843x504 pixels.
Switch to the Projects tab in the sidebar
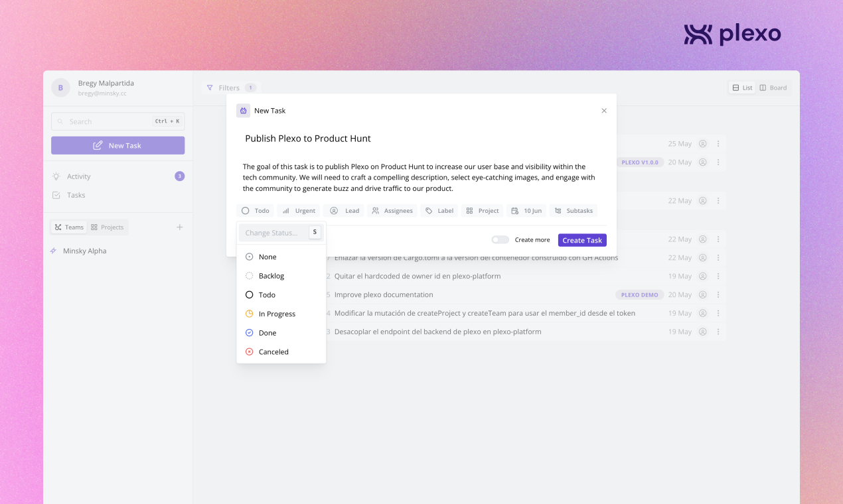click(108, 227)
